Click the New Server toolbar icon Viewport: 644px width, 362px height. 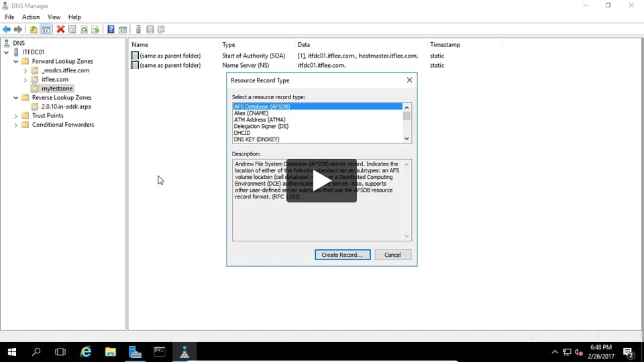(x=138, y=29)
